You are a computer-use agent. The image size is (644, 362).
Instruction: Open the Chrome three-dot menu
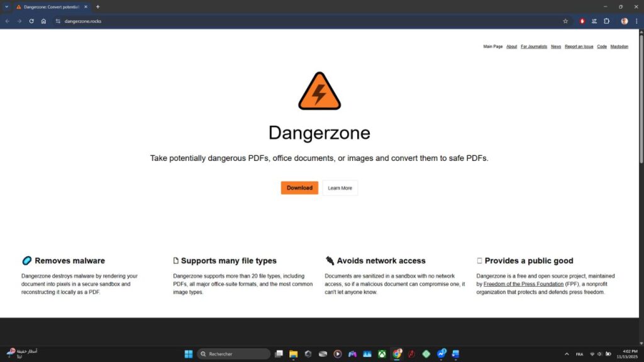click(637, 21)
